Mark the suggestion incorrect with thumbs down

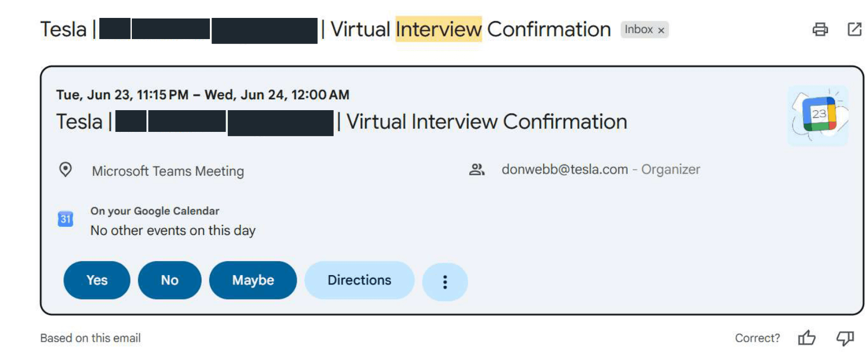pos(845,338)
